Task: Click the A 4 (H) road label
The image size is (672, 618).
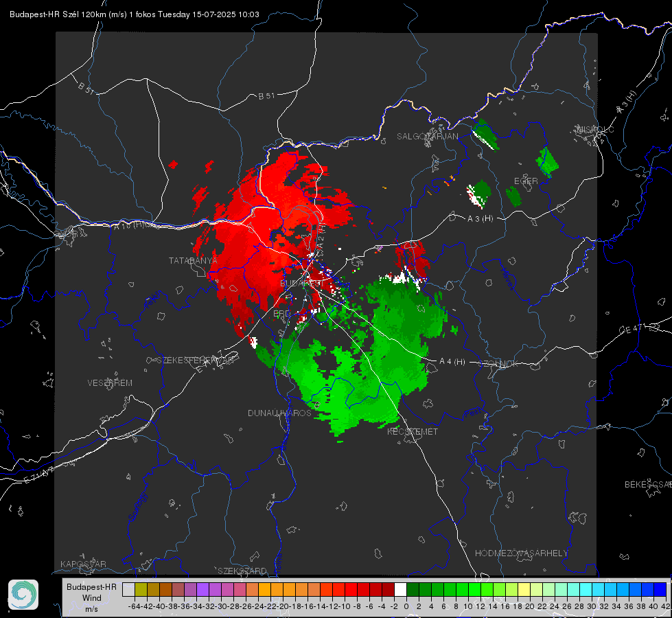Action: (x=452, y=362)
